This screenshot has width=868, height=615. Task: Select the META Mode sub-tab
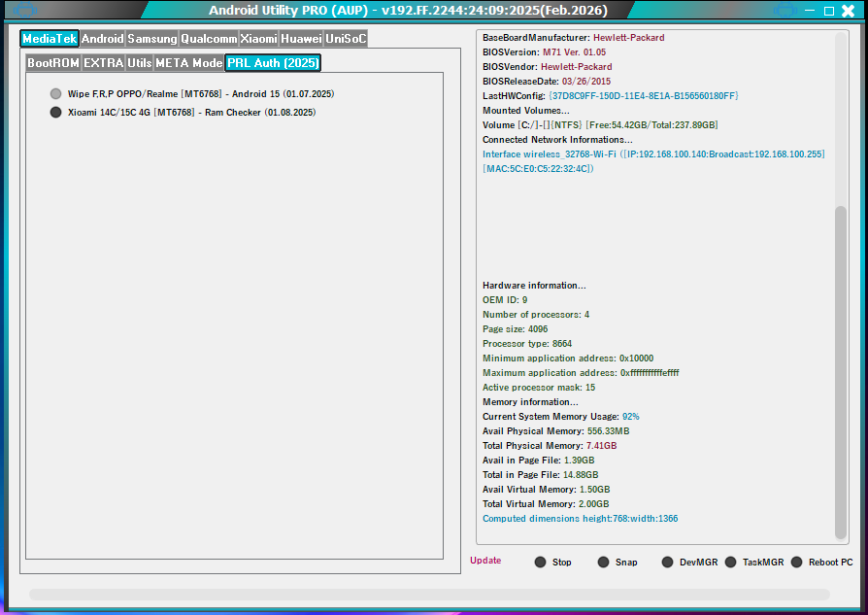point(189,63)
